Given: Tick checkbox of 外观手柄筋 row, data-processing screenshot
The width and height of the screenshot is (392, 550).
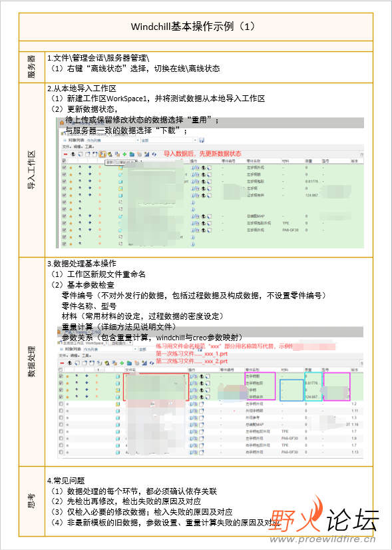Looking at the screenshot, I should click(61, 411).
